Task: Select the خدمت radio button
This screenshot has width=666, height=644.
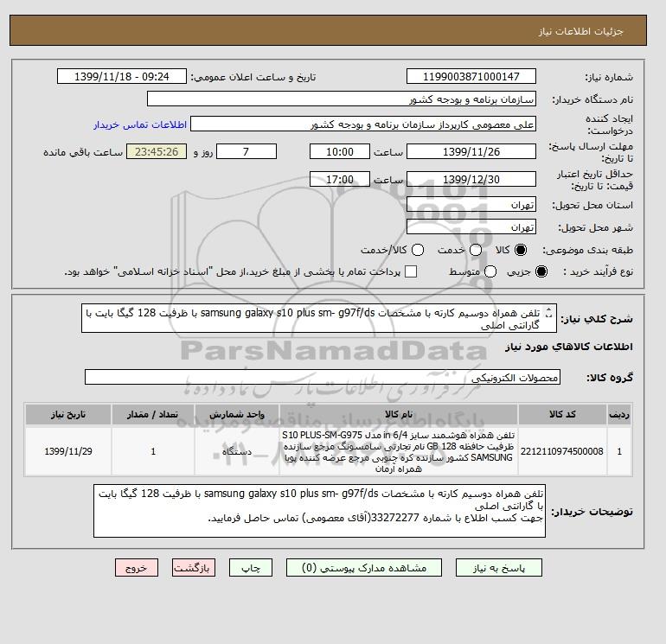Action: click(476, 250)
